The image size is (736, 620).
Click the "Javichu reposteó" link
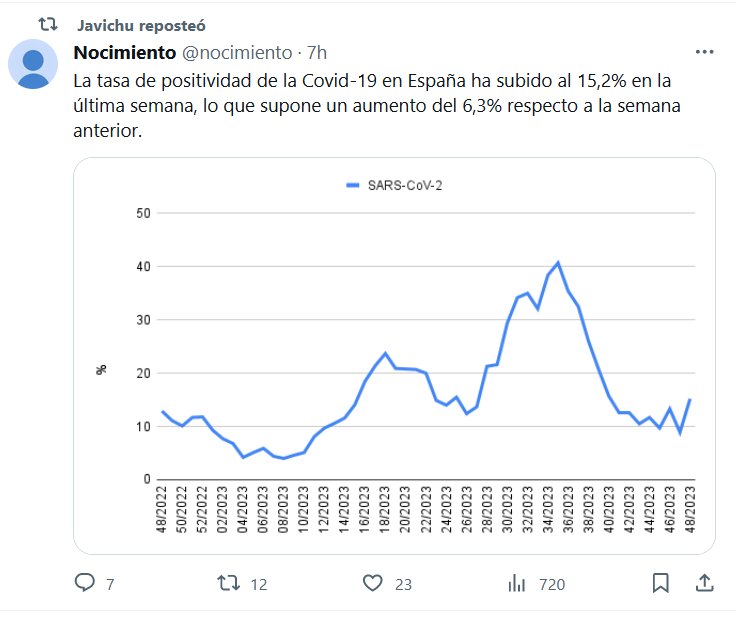pos(141,24)
